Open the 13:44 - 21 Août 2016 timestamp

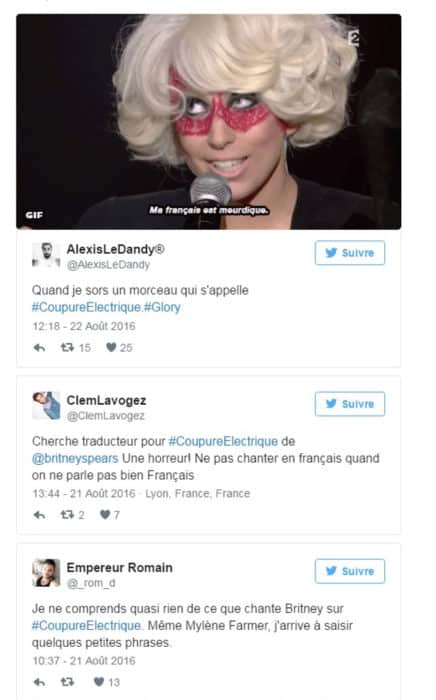(83, 494)
